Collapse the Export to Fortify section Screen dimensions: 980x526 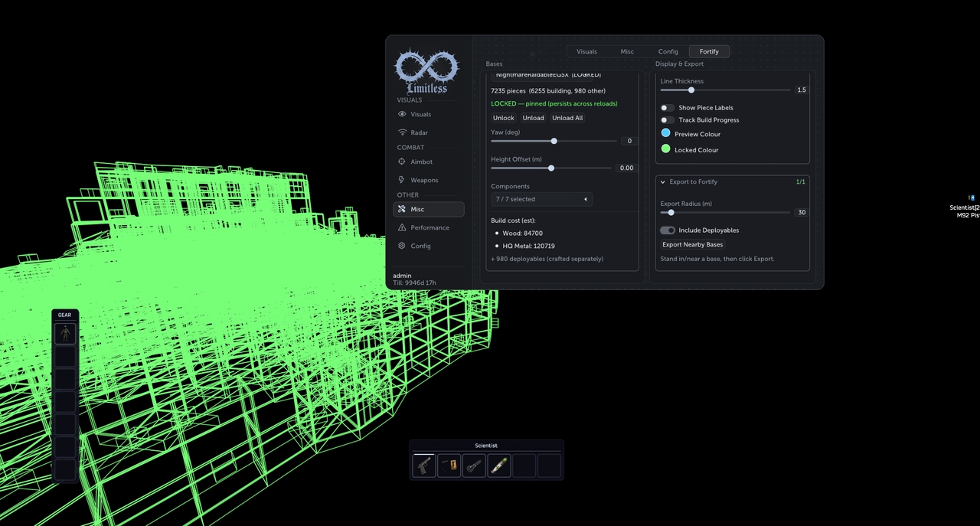pos(664,182)
